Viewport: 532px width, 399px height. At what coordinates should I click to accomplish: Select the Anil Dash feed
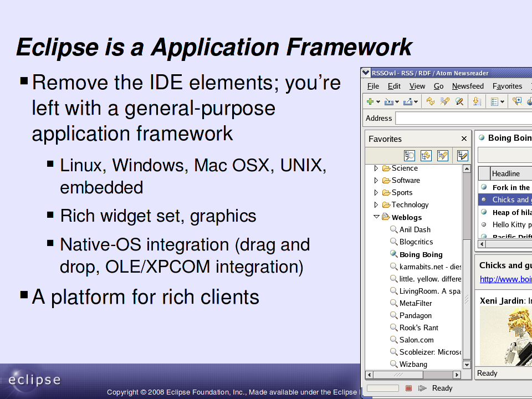[x=415, y=229]
